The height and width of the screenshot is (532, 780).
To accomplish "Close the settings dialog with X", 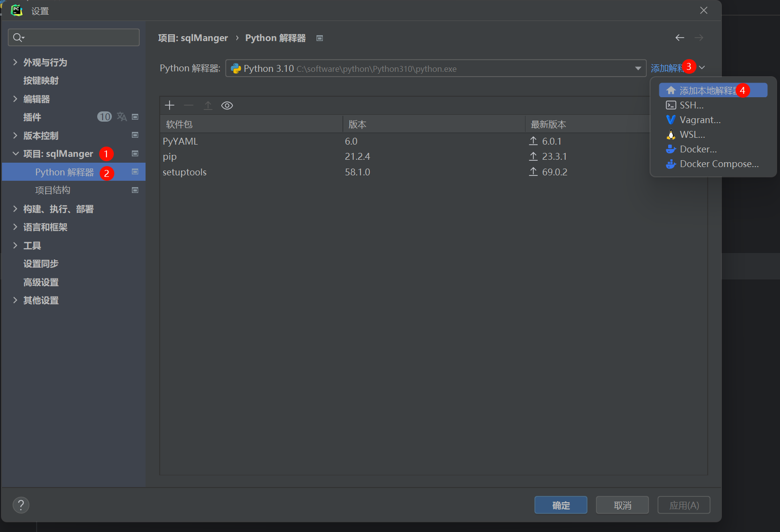I will point(704,10).
